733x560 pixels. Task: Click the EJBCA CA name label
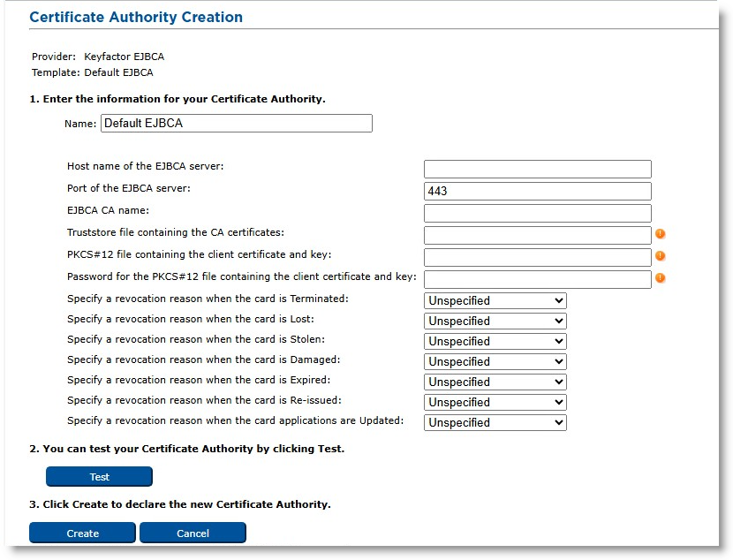point(108,210)
